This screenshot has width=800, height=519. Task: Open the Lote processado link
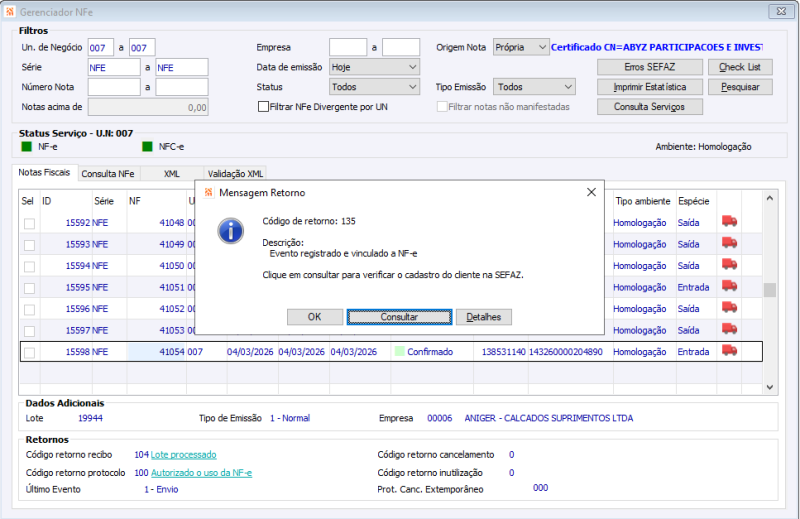click(x=183, y=455)
